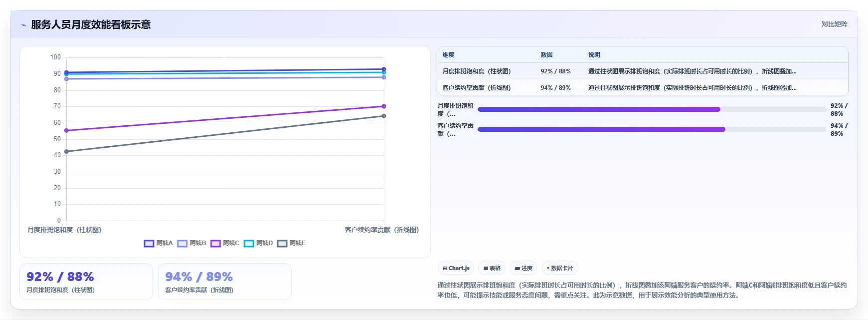Click 阿姨C purple point at value 70
The image size is (868, 320).
tap(384, 106)
